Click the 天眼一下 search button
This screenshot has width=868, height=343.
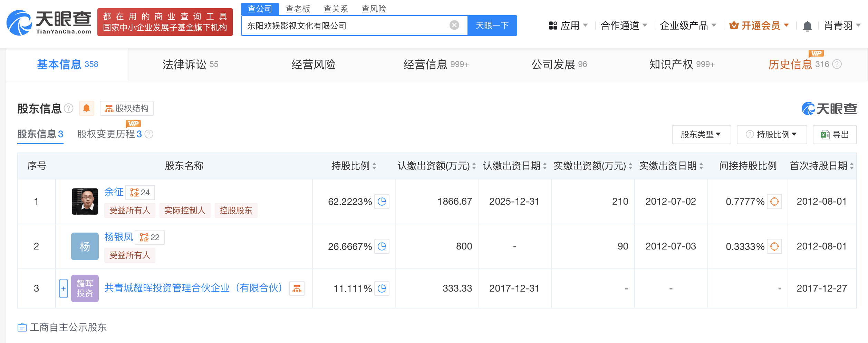492,26
